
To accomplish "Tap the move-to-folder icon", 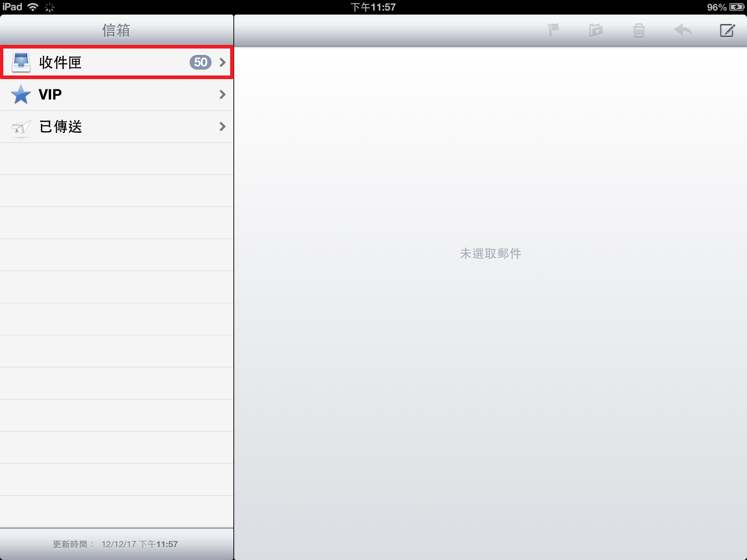I will pyautogui.click(x=596, y=30).
